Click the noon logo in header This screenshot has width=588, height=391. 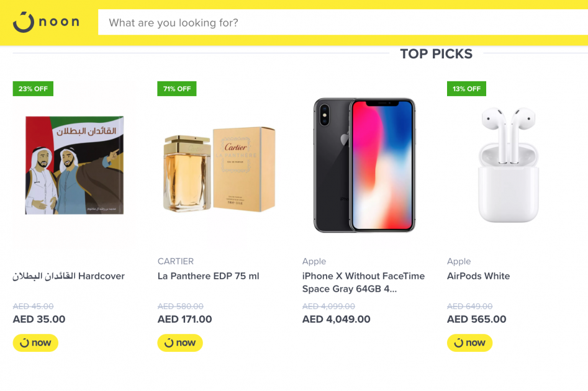tap(46, 22)
